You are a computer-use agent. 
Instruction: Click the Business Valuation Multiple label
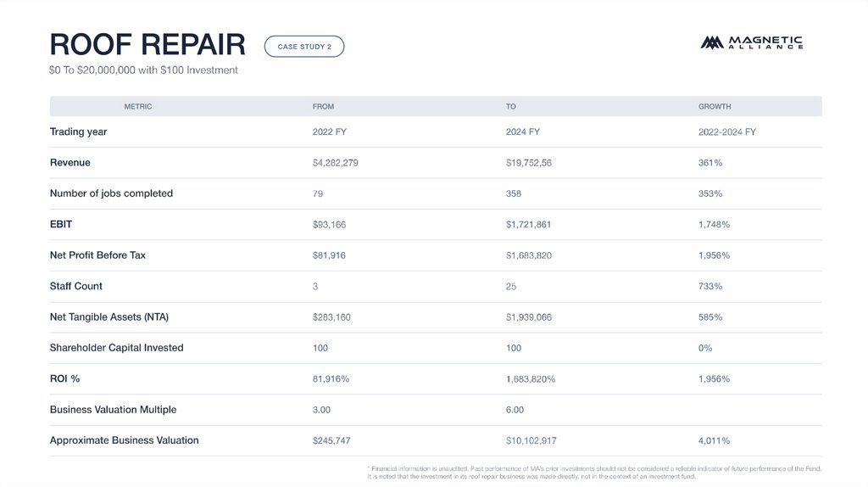(x=114, y=410)
